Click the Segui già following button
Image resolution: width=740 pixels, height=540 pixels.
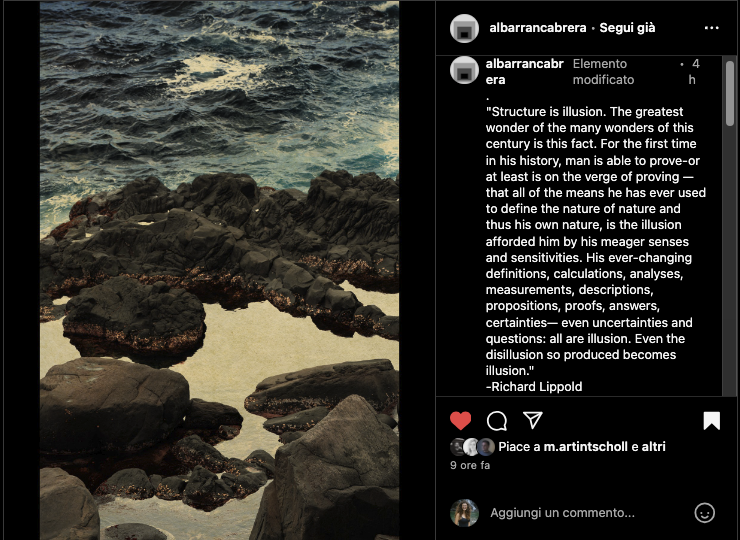click(627, 28)
